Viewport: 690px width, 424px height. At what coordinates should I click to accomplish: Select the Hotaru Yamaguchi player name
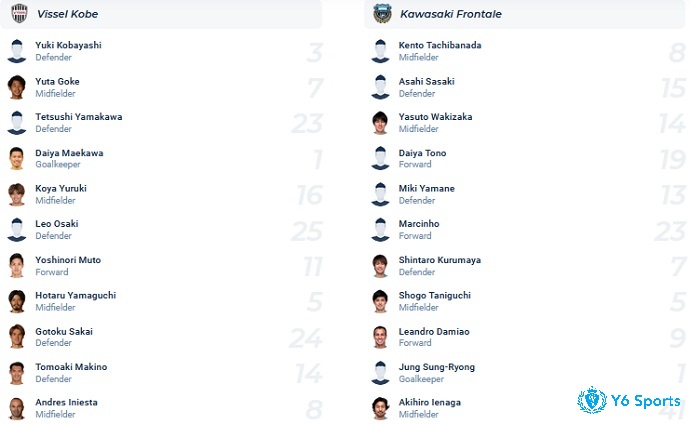[x=76, y=296]
